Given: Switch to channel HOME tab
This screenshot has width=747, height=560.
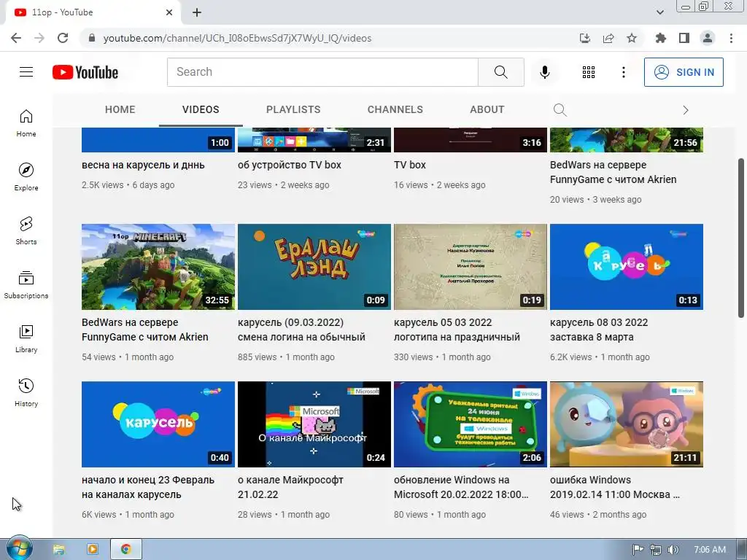Looking at the screenshot, I should (120, 109).
